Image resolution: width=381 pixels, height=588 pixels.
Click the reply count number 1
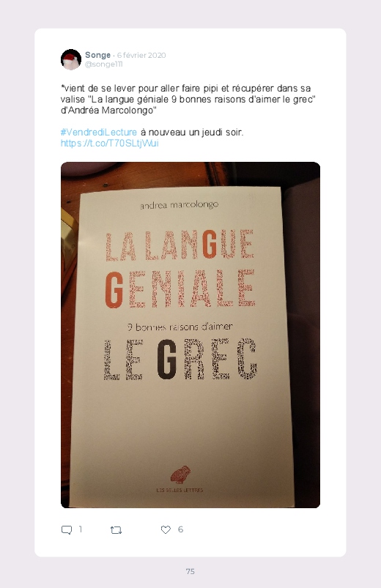coord(81,529)
